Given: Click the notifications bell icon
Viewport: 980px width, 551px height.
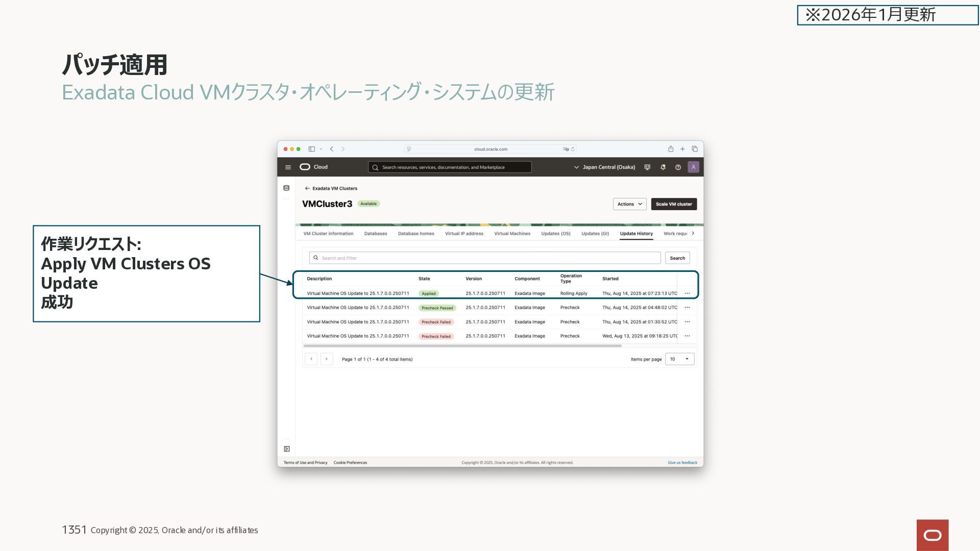Looking at the screenshot, I should 663,167.
